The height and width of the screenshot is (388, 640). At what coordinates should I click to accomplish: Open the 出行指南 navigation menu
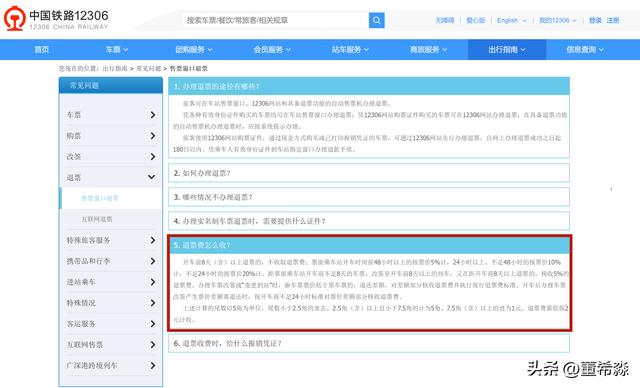tap(507, 50)
